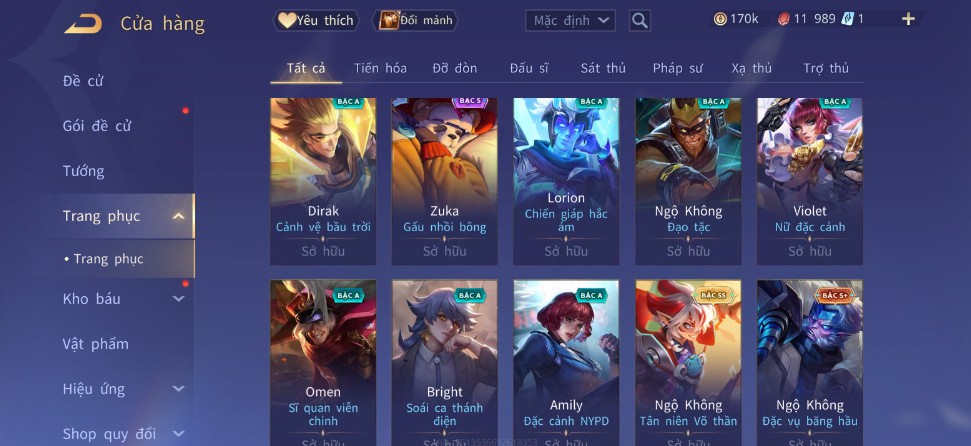
Task: Select the Zuka Gấu nhồi bông skin card
Action: point(444,181)
